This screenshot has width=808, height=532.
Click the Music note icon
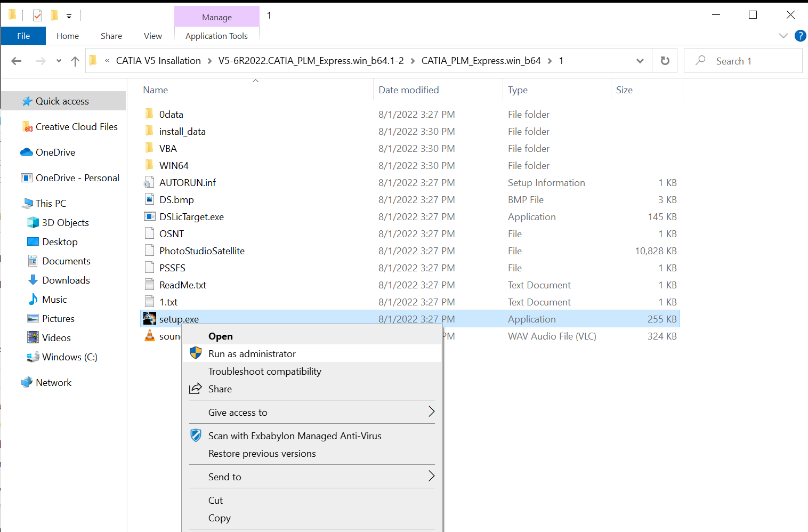tap(33, 299)
